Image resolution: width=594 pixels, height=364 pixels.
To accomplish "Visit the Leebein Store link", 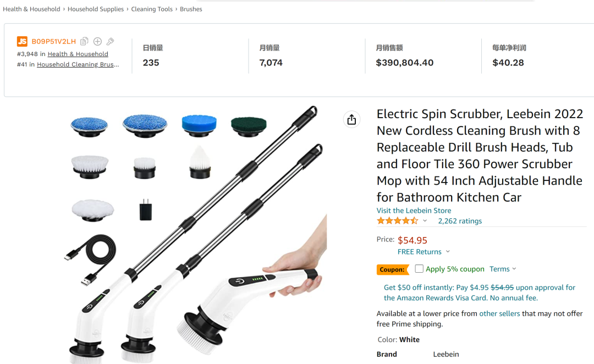I will point(414,211).
